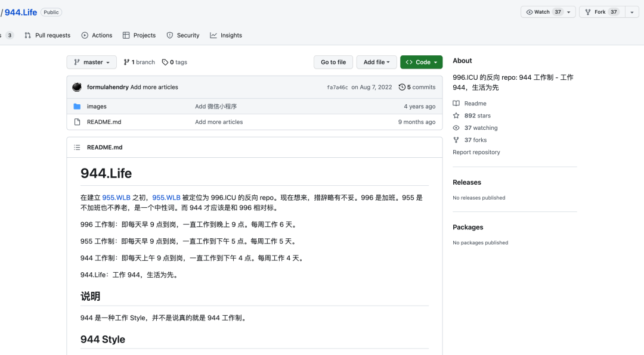Open the formulahendry author link
Viewport: 644px width, 355px height.
click(107, 87)
